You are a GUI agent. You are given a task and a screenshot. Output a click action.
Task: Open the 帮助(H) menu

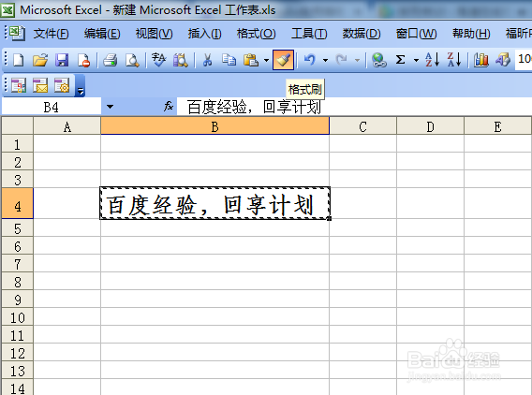(471, 34)
